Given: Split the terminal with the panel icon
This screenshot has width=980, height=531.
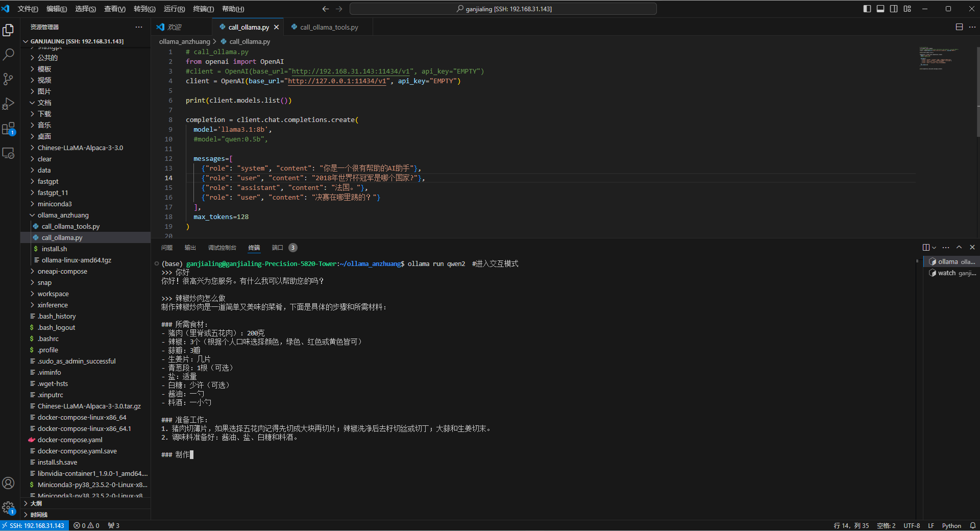Looking at the screenshot, I should click(x=926, y=248).
